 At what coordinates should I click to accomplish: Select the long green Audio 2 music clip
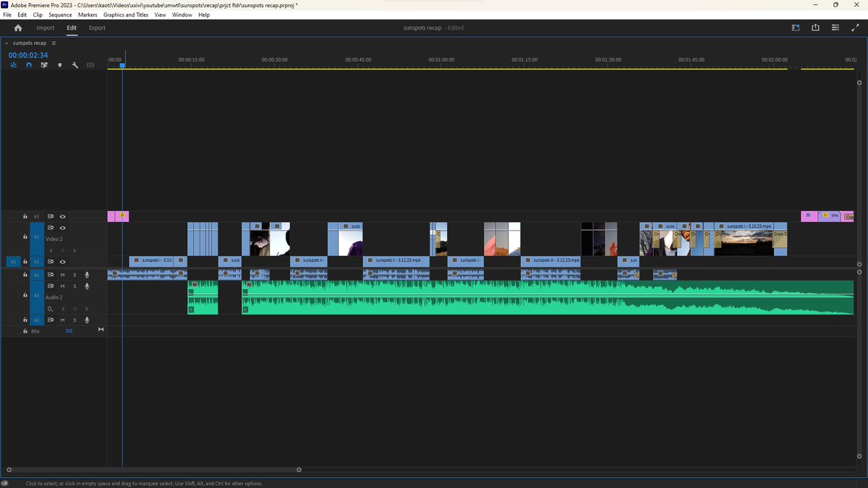[548, 297]
